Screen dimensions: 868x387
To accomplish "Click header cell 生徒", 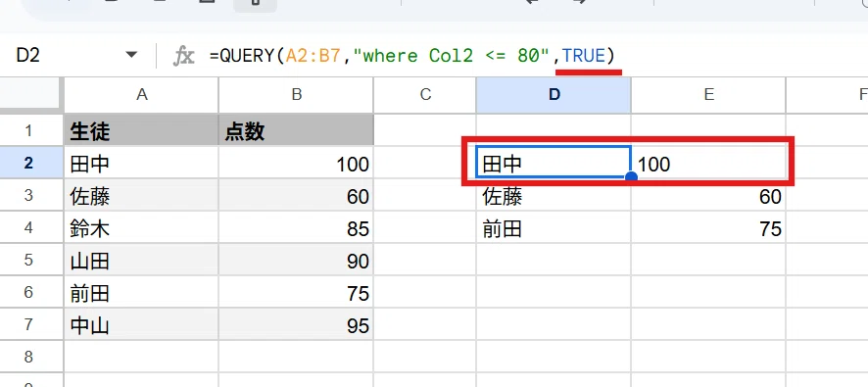I will coord(142,130).
